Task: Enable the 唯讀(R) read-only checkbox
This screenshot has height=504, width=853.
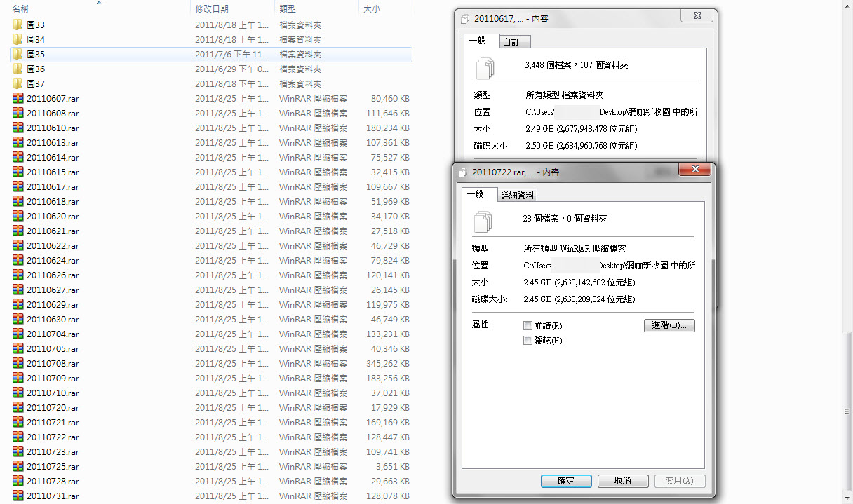Action: [x=528, y=326]
